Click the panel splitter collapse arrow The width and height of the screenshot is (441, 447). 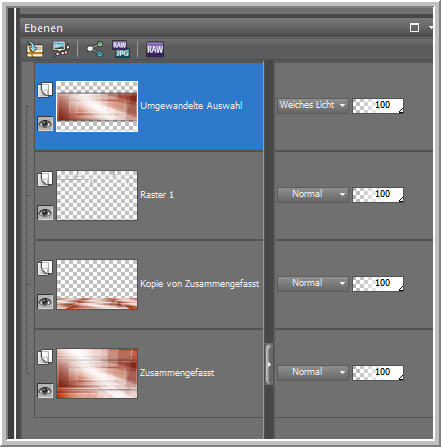269,364
